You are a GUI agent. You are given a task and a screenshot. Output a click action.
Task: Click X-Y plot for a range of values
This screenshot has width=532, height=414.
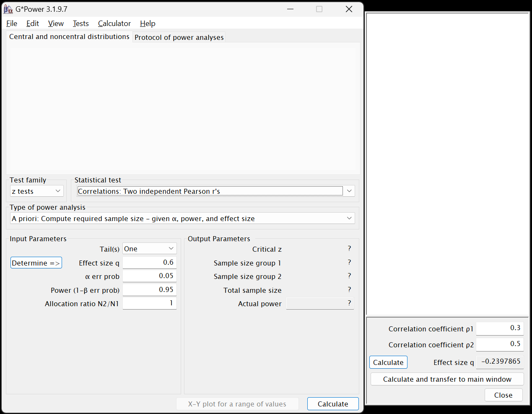coord(237,404)
